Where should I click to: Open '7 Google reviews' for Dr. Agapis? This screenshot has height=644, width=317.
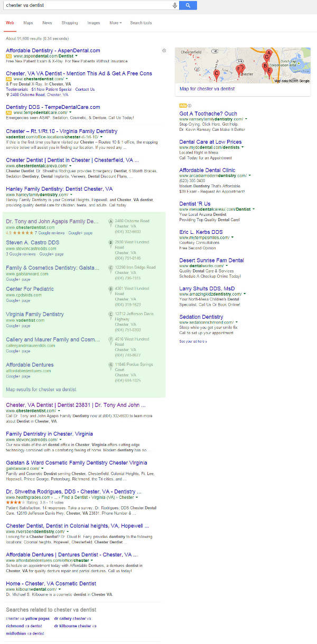[50, 233]
